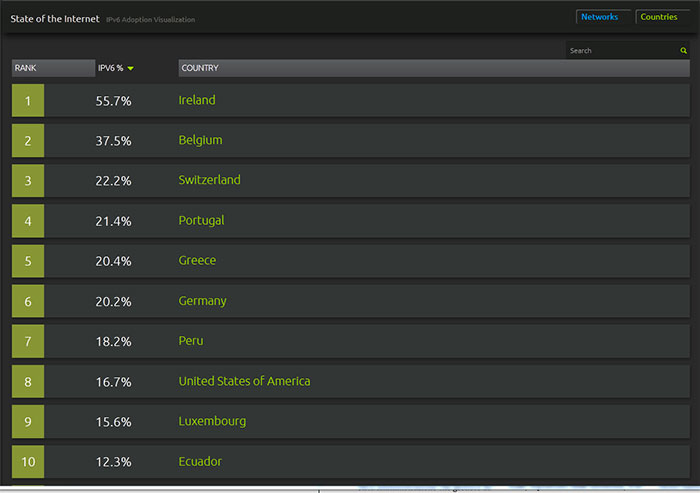This screenshot has height=493, width=700.
Task: Click the 20.2% value for Germany
Action: pyautogui.click(x=113, y=301)
